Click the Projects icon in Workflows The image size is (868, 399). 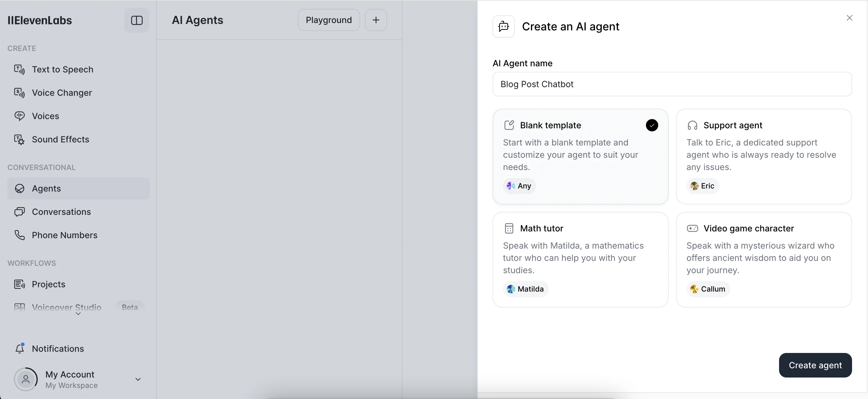[x=19, y=284]
